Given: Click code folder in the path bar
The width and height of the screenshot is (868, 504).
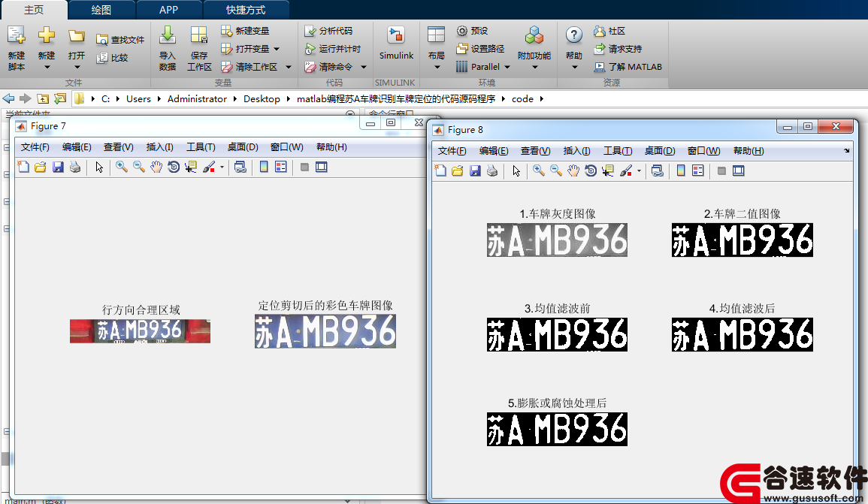Looking at the screenshot, I should pyautogui.click(x=522, y=98).
